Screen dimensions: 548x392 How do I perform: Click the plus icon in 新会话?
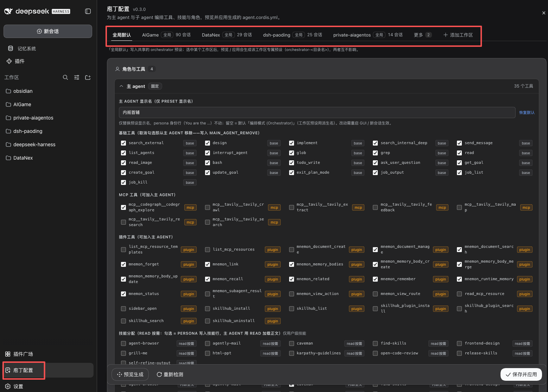[x=39, y=31]
